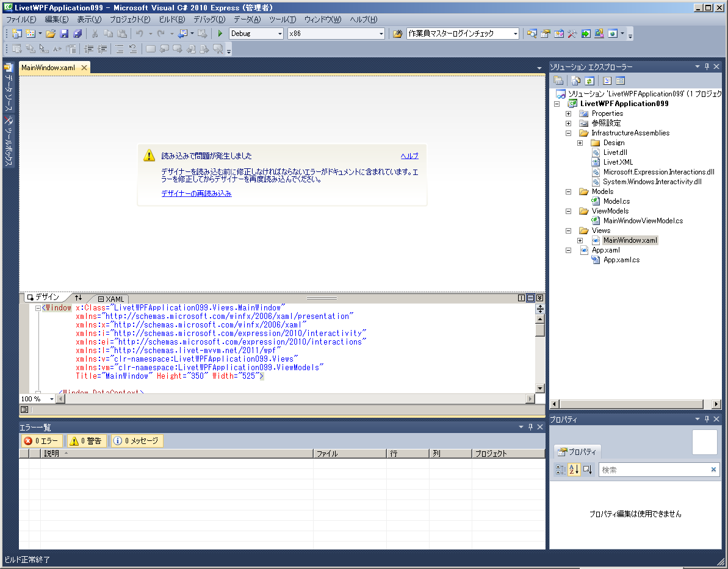Click the Increase Indent icon
The height and width of the screenshot is (569, 728).
click(x=102, y=49)
